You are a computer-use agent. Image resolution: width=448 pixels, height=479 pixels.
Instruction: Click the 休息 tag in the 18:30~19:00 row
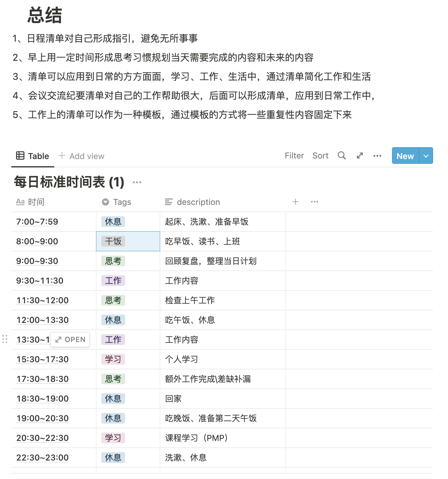point(113,399)
